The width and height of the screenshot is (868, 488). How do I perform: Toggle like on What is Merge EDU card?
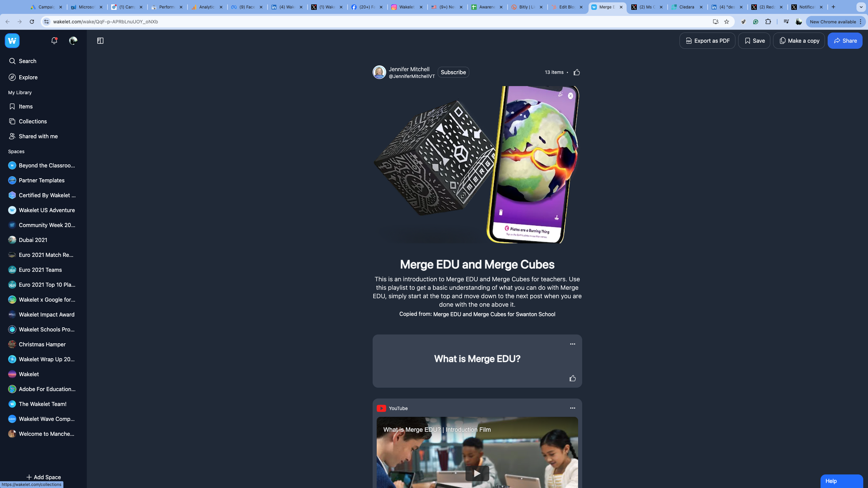coord(572,378)
